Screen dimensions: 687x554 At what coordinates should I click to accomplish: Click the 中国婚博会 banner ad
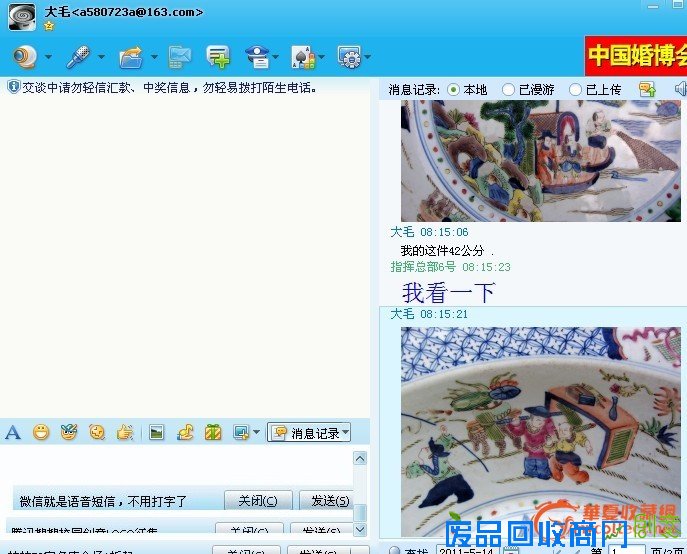[636, 56]
